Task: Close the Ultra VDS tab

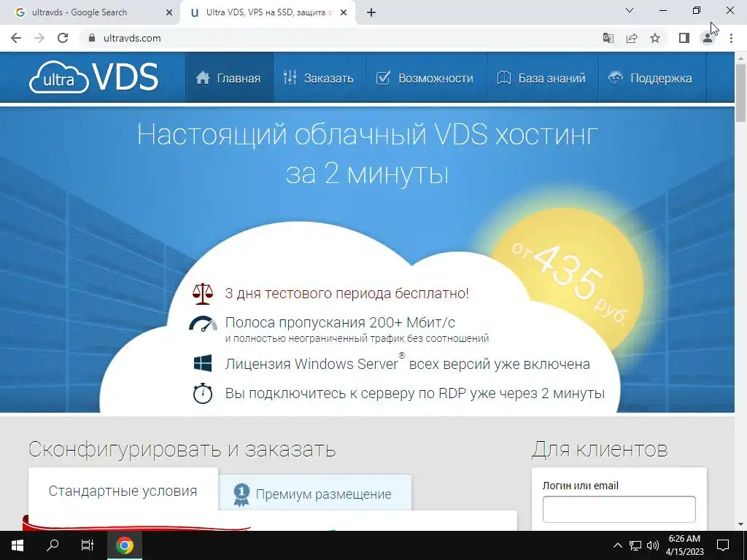Action: click(344, 13)
